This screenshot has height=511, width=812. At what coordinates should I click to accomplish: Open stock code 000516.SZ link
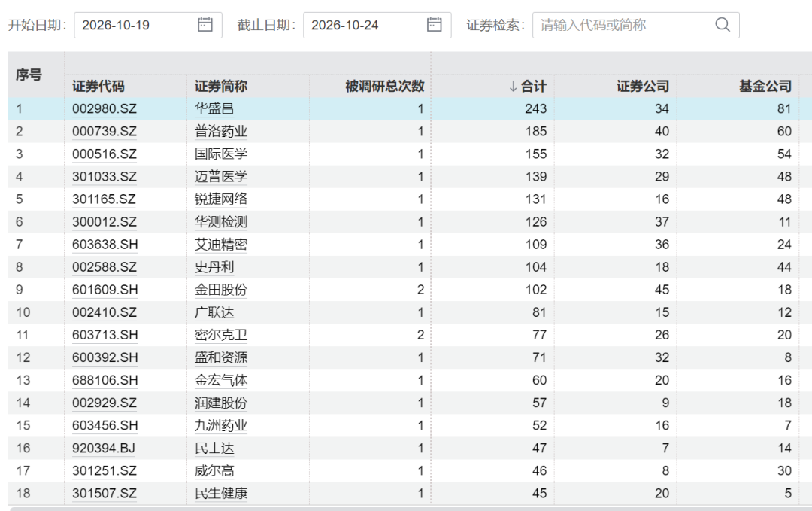click(x=105, y=154)
